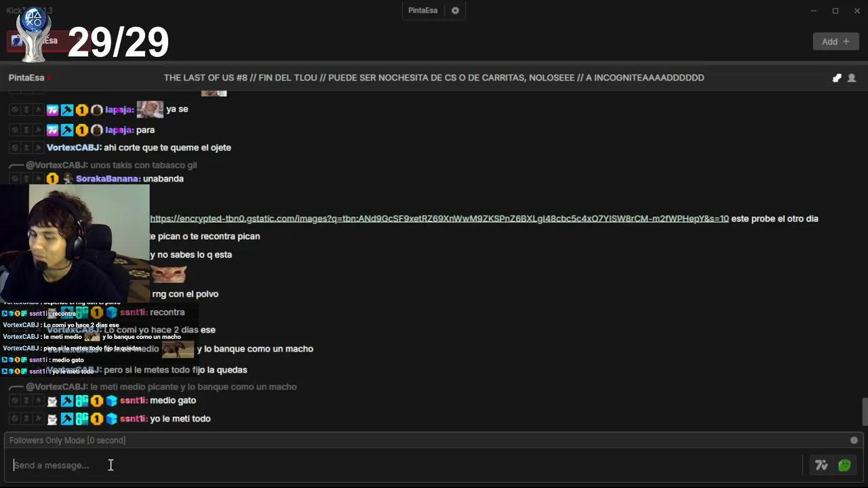This screenshot has height=488, width=868.
Task: Click cat avatar badge on 'yo le meti todo'
Action: (x=52, y=419)
